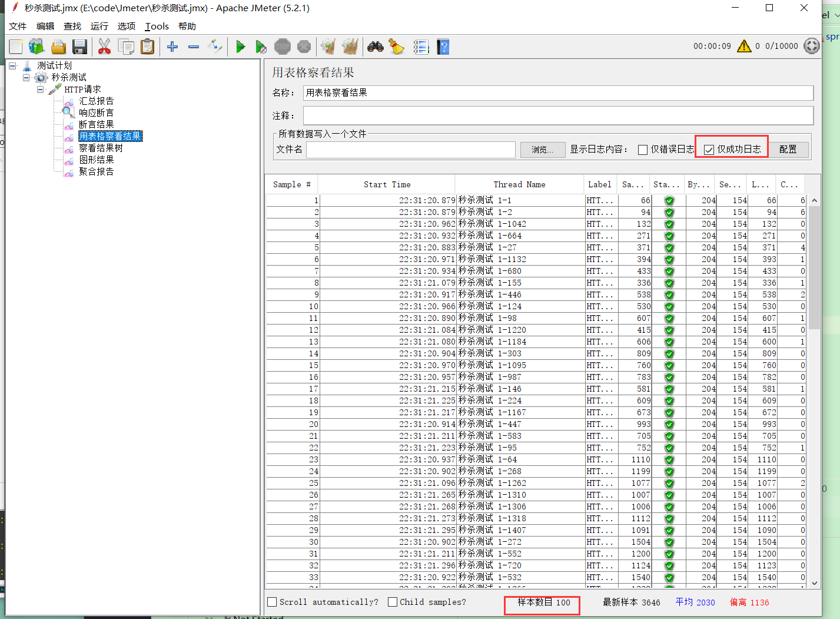Click the Collapse All minus icon

(x=194, y=47)
